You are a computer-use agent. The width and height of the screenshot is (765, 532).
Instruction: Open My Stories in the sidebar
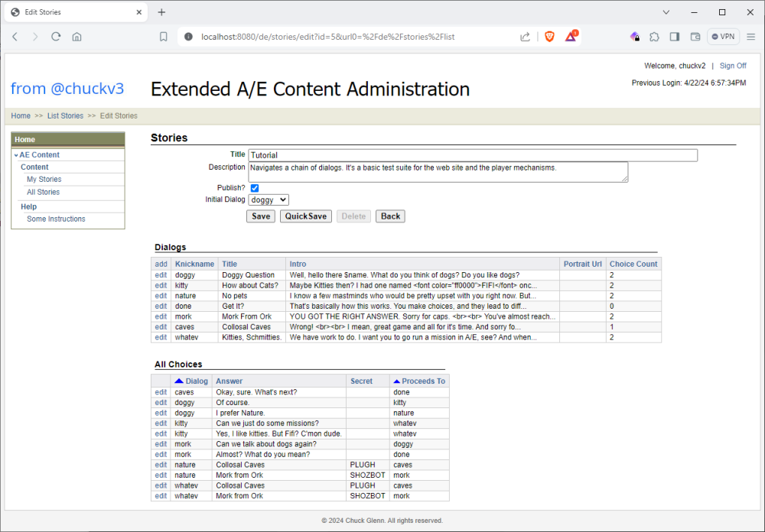coord(44,180)
